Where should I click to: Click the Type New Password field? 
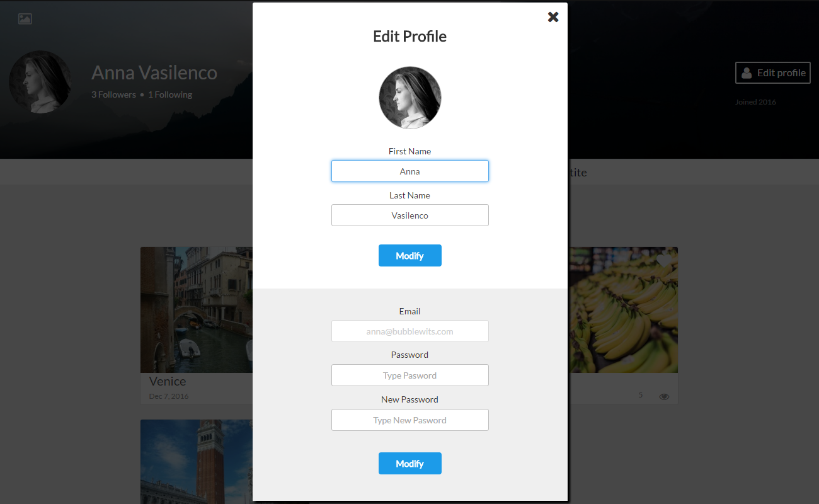(410, 420)
